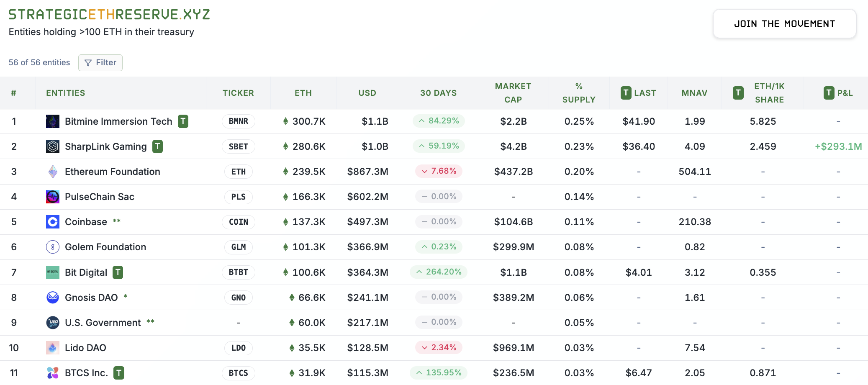This screenshot has width=868, height=385.
Task: Click the Ethereum Foundation diamond logo
Action: [x=53, y=172]
